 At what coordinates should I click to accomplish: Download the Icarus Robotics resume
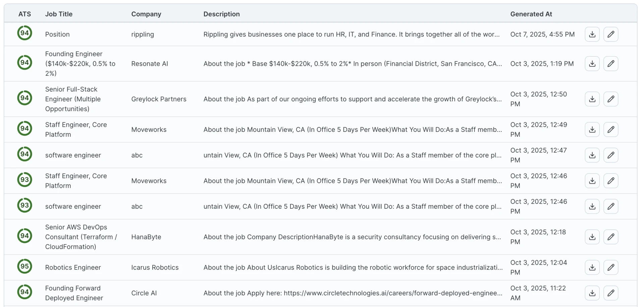[592, 267]
